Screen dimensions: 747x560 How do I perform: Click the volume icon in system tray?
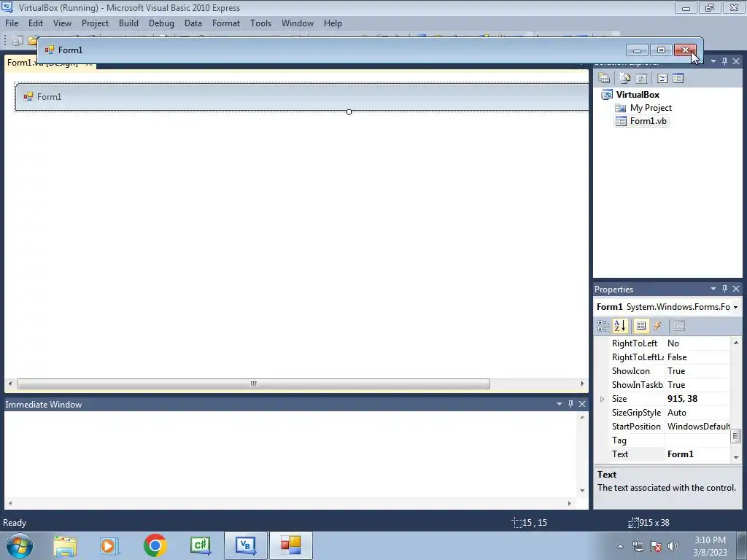(673, 546)
